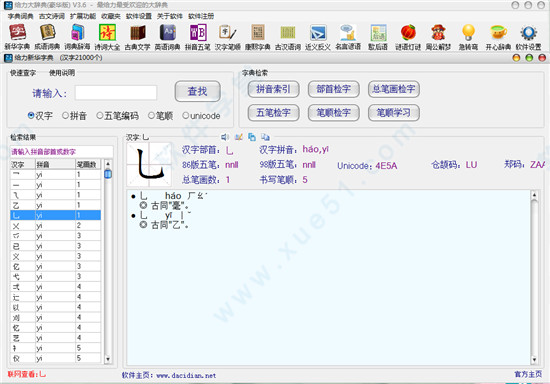Open the 谜语灯谜 riddles icon
This screenshot has height=384, width=550.
[x=408, y=37]
